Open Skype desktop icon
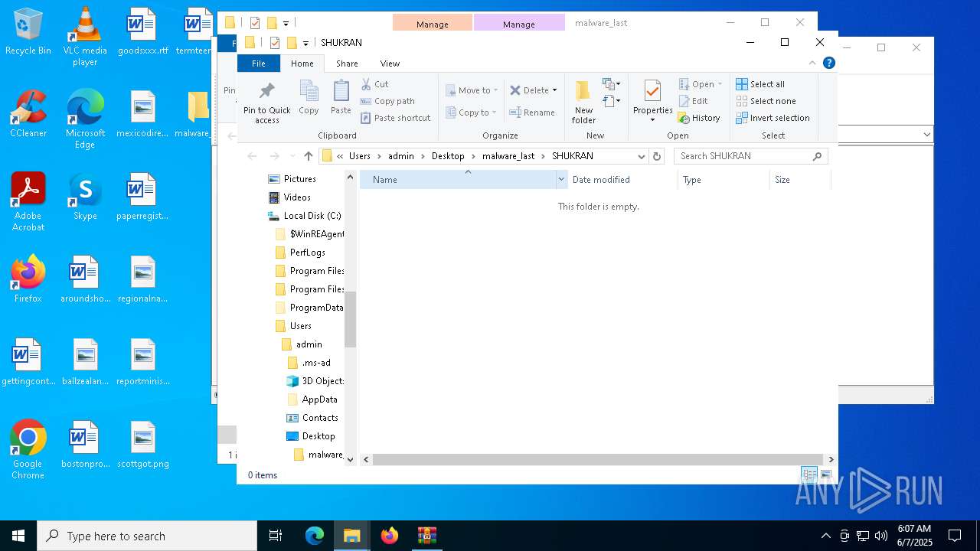 pyautogui.click(x=85, y=197)
